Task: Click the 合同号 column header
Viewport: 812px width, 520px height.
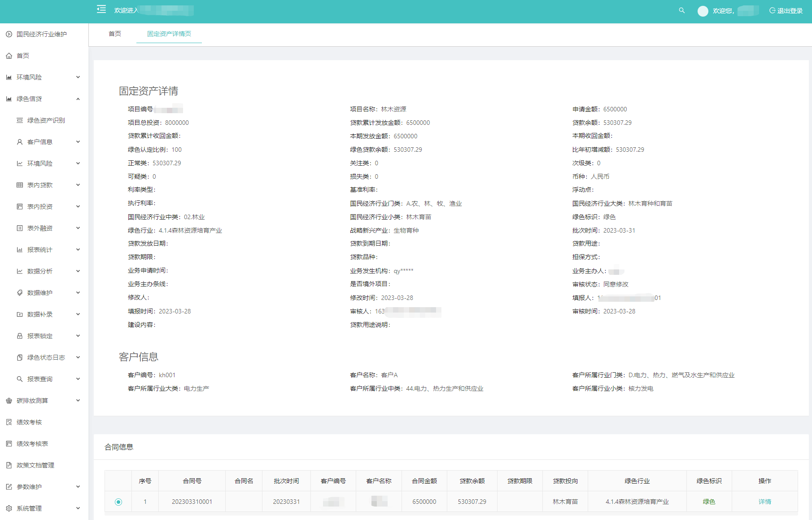Action: pos(192,481)
